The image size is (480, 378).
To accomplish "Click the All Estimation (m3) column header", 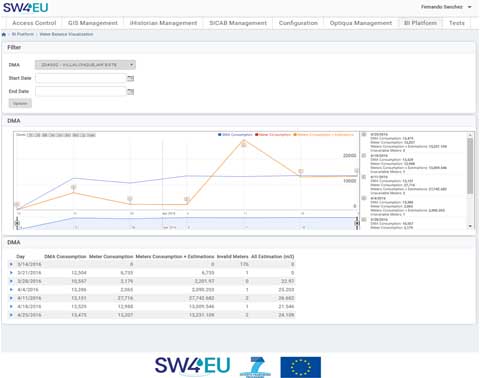I will 273,257.
